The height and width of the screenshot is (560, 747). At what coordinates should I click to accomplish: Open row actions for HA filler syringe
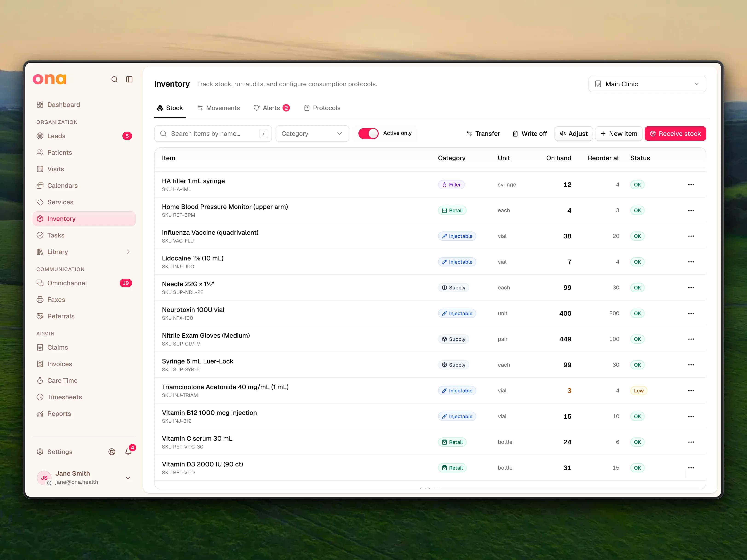[x=691, y=185]
